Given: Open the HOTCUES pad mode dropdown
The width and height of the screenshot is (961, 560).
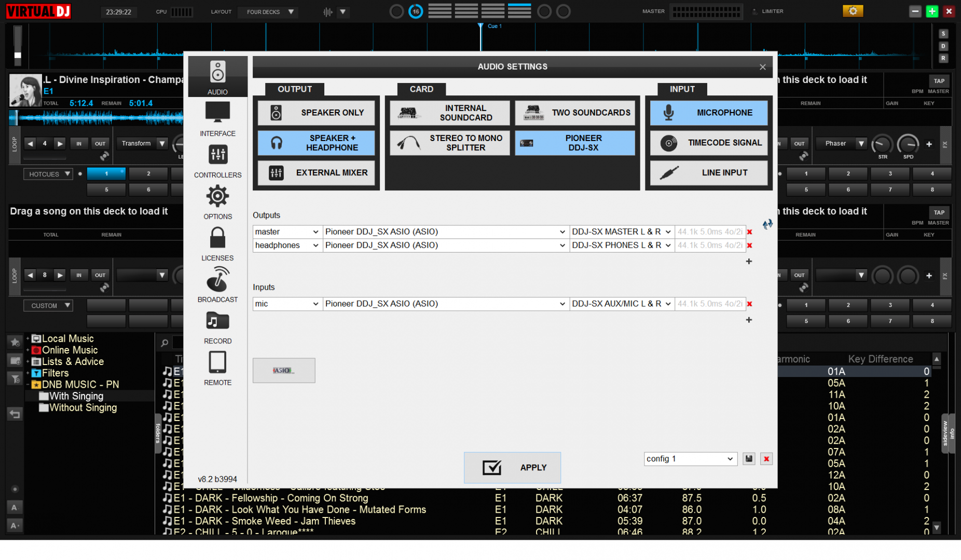Looking at the screenshot, I should point(48,174).
